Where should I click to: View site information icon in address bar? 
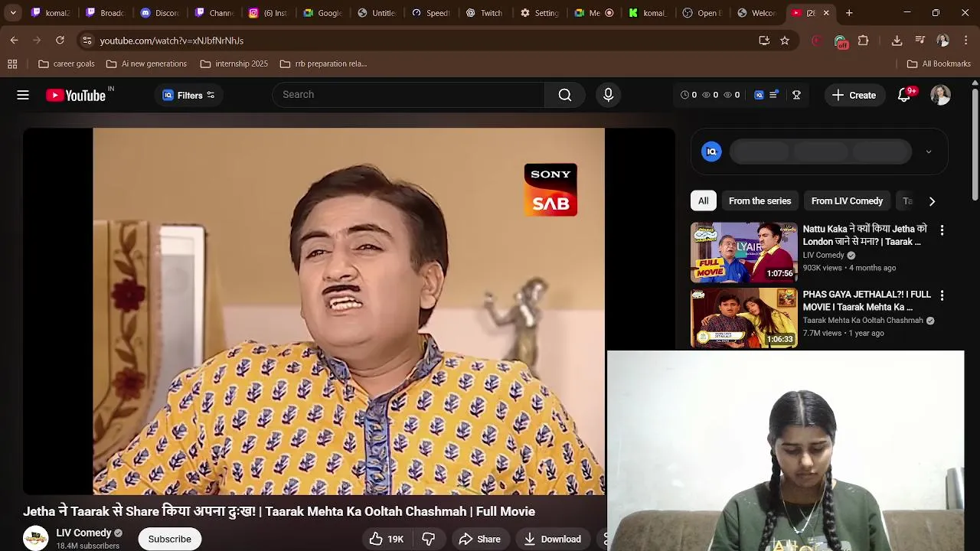pyautogui.click(x=87, y=41)
